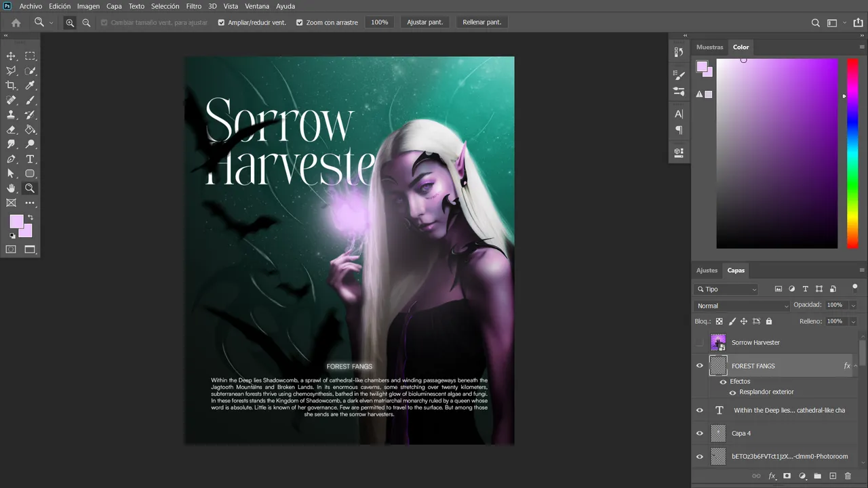This screenshot has height=488, width=868.
Task: Select the Path Selection arrow tool
Action: [11, 174]
